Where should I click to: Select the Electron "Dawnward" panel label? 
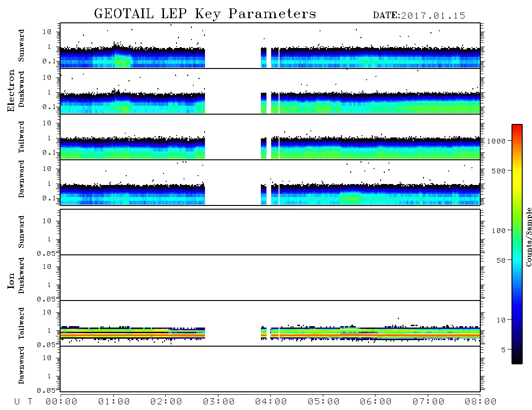click(x=21, y=179)
